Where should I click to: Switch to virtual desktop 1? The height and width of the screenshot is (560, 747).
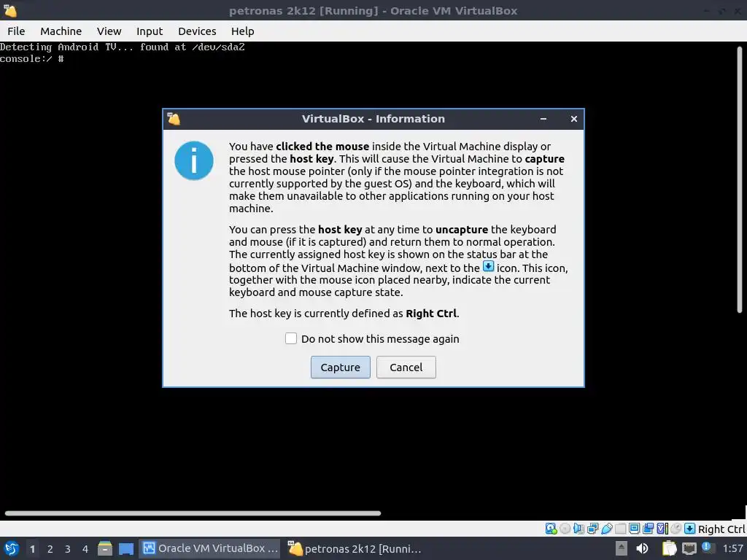(x=32, y=548)
